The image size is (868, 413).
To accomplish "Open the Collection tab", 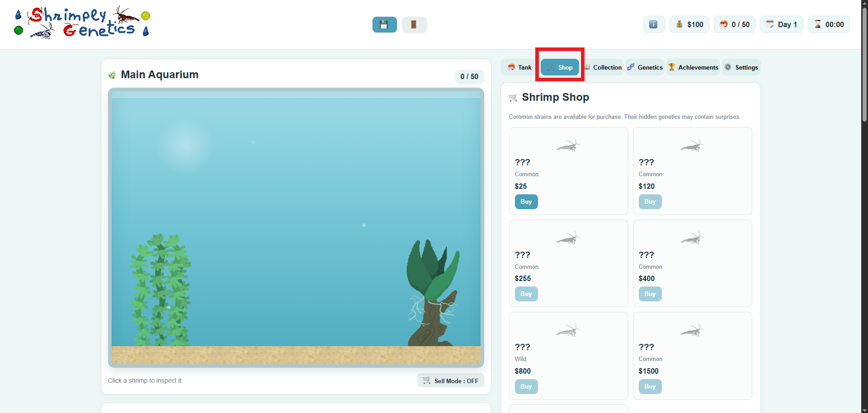I will tap(603, 67).
